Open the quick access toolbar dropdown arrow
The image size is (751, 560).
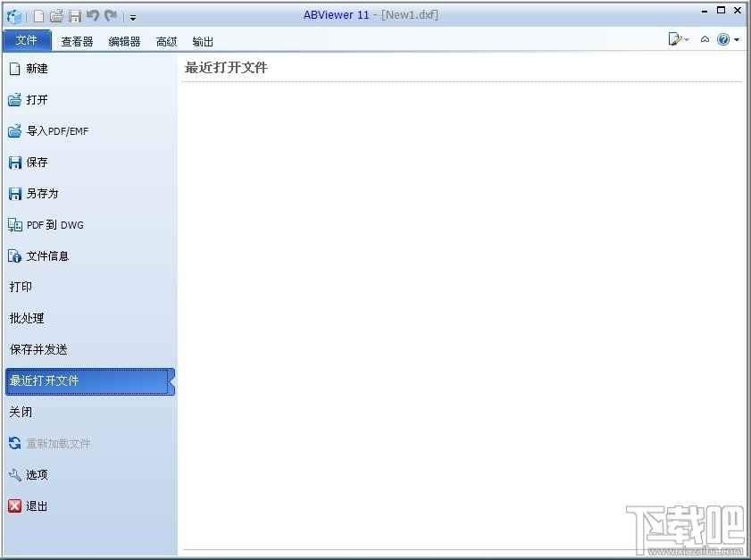coord(132,16)
